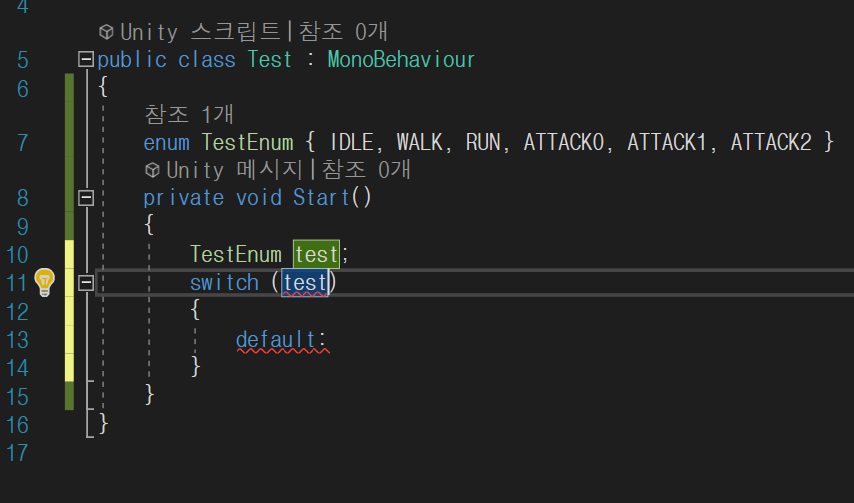Show the '참조 1개' references for TestEnum
The height and width of the screenshot is (503, 854).
[x=189, y=114]
